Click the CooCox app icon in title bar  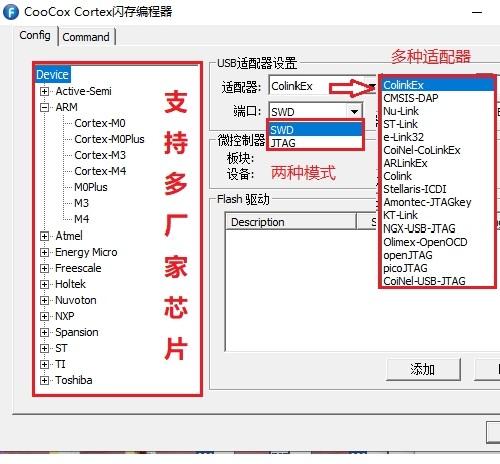[x=11, y=12]
